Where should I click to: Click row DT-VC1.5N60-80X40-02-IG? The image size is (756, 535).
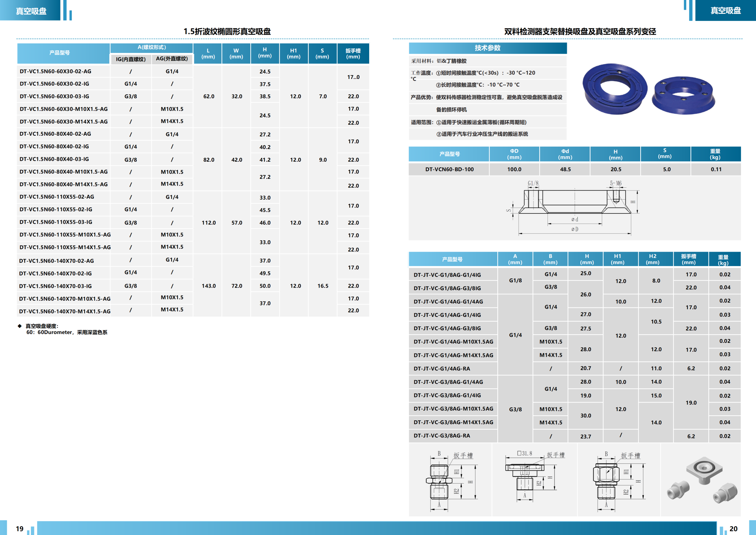pyautogui.click(x=193, y=146)
